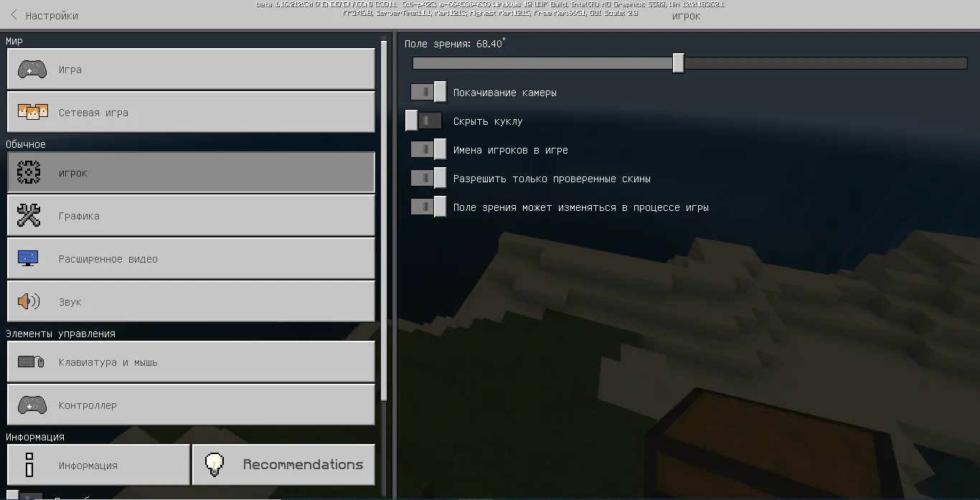Go back using the Настройки arrow
The image size is (980, 500).
[14, 15]
